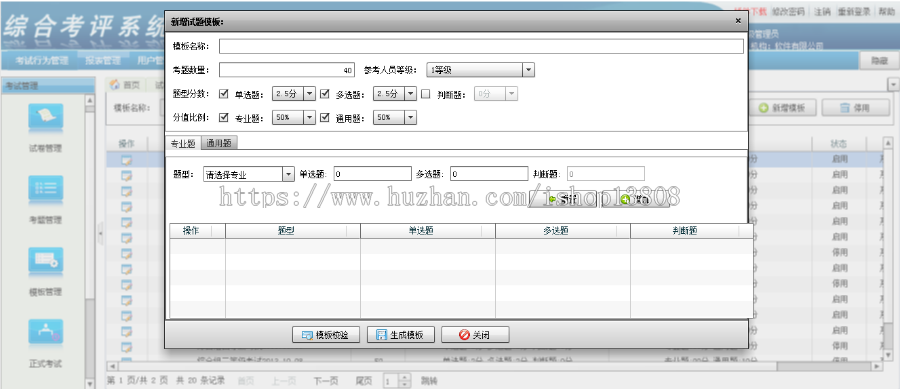Open the 多选题 score dropdown showing 2.5分
The height and width of the screenshot is (389, 900).
[395, 94]
